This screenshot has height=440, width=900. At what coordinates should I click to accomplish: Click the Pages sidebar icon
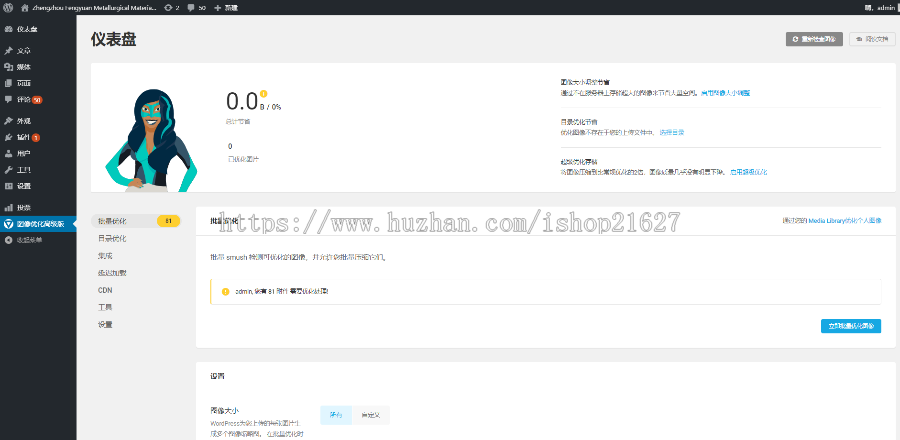pos(9,83)
